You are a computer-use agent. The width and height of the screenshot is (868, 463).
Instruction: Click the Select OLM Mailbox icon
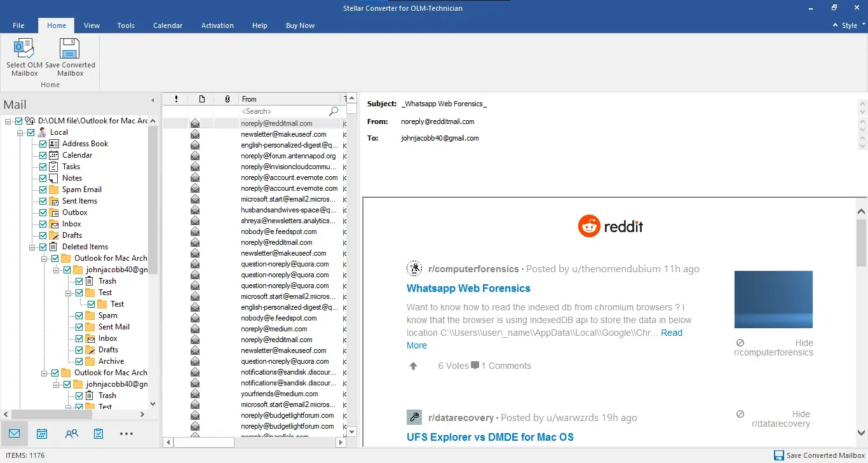24,48
